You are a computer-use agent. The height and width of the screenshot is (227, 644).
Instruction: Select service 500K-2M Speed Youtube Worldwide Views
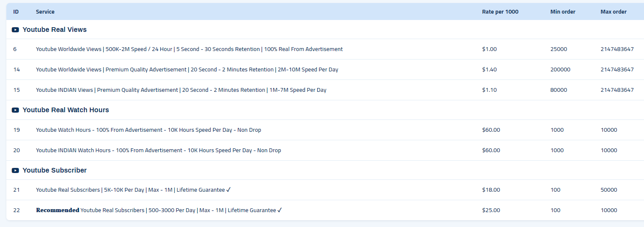click(x=189, y=49)
